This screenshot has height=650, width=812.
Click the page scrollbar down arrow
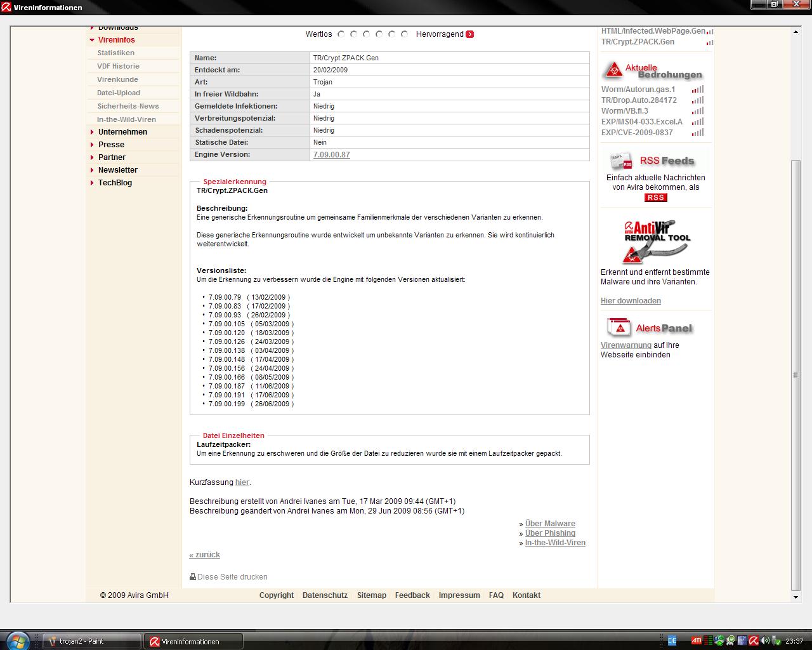pyautogui.click(x=796, y=597)
